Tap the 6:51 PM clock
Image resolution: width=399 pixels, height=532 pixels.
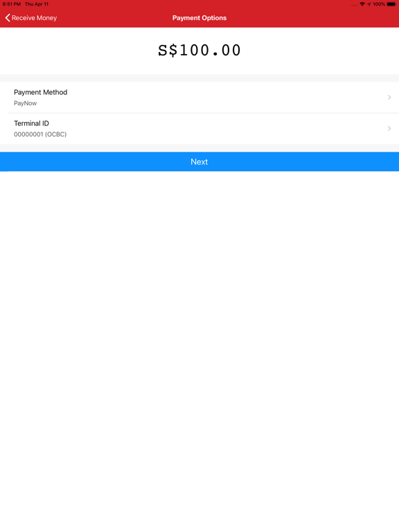[12, 4]
